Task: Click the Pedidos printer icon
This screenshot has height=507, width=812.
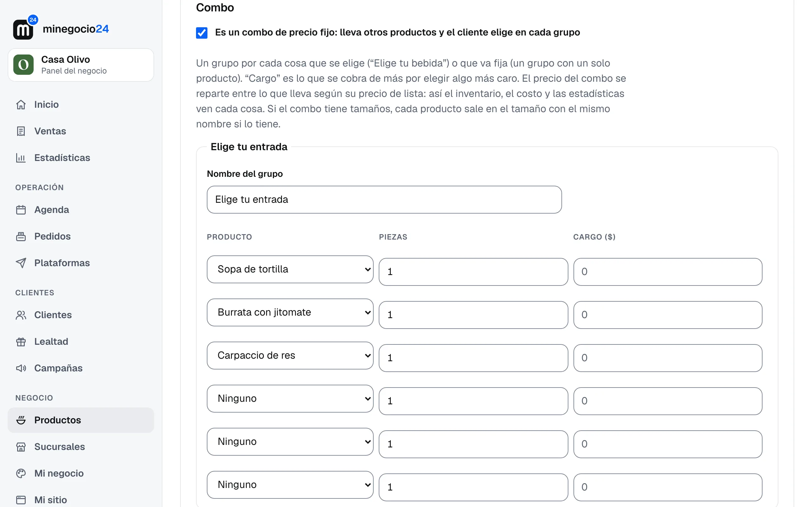Action: (21, 236)
